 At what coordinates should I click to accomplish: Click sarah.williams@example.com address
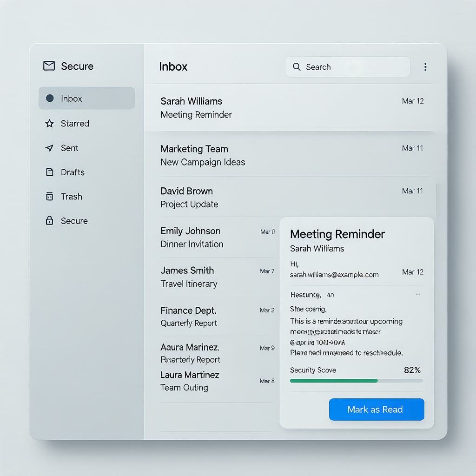pos(334,275)
